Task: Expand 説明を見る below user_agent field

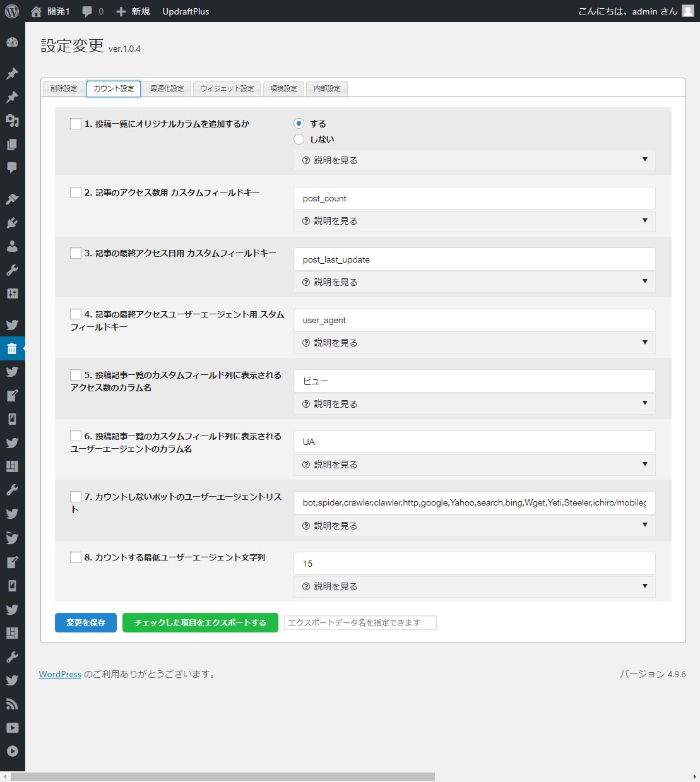Action: 475,343
